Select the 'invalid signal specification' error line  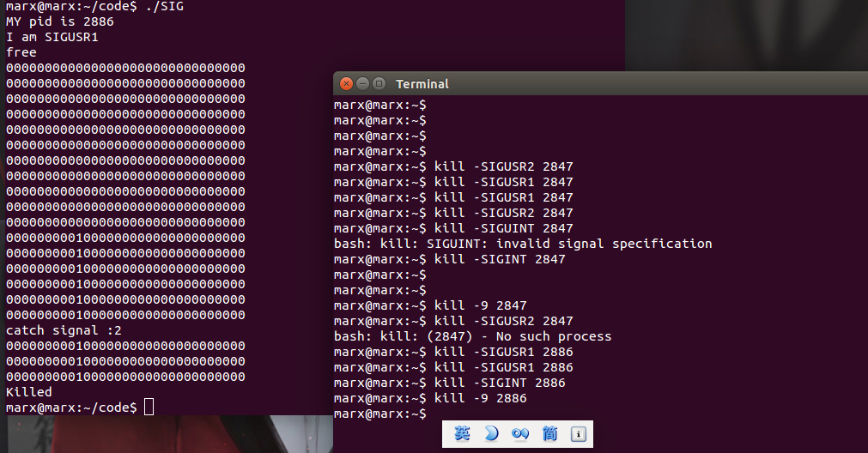(x=523, y=244)
